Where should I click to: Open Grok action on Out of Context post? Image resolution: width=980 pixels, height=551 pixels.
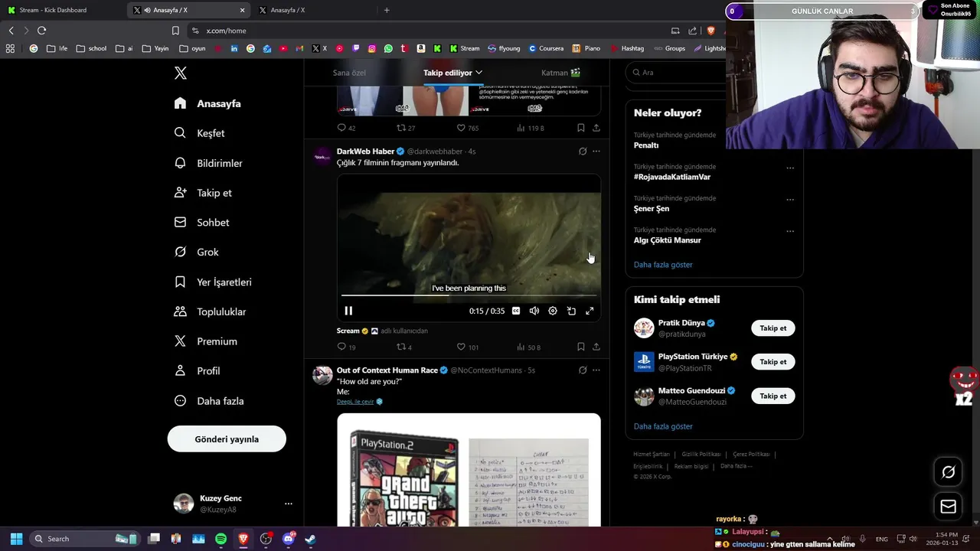(x=583, y=370)
